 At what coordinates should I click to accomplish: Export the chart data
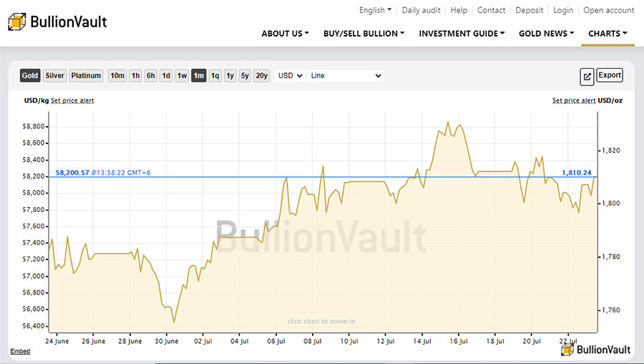[610, 75]
